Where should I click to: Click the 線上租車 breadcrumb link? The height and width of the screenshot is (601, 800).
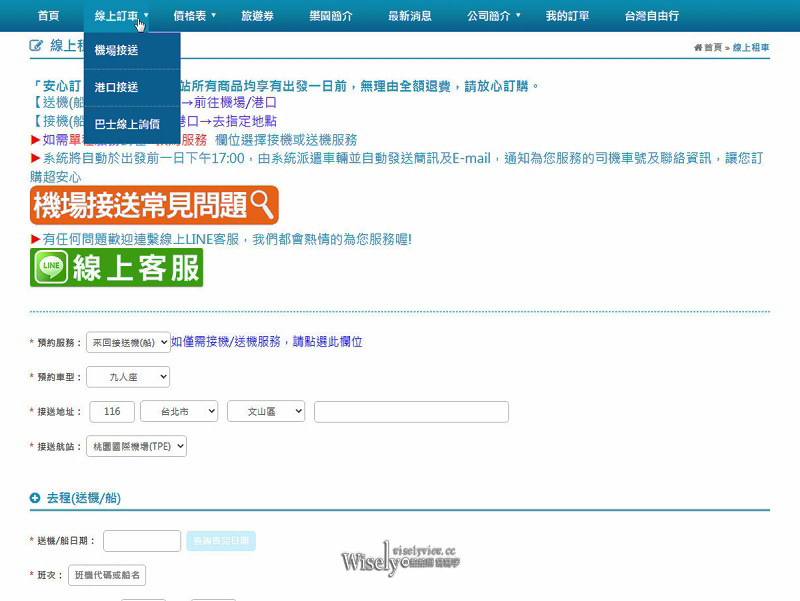pos(751,47)
